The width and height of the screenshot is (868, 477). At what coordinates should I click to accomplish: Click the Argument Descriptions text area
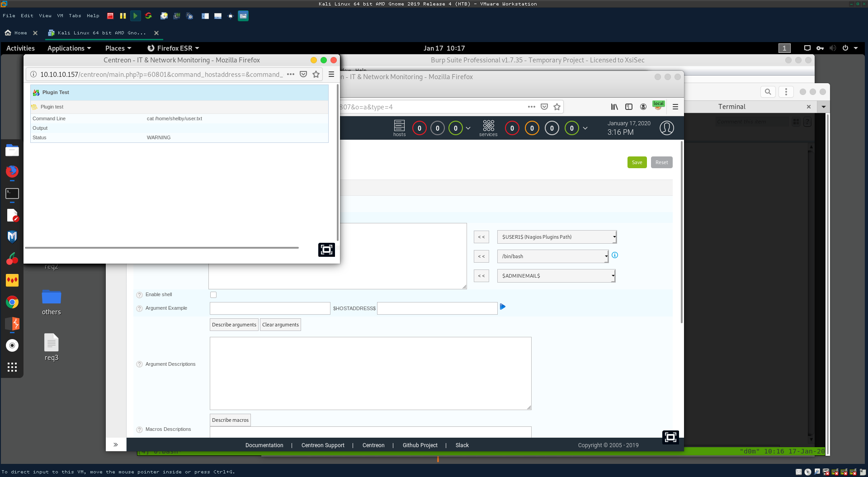(371, 373)
